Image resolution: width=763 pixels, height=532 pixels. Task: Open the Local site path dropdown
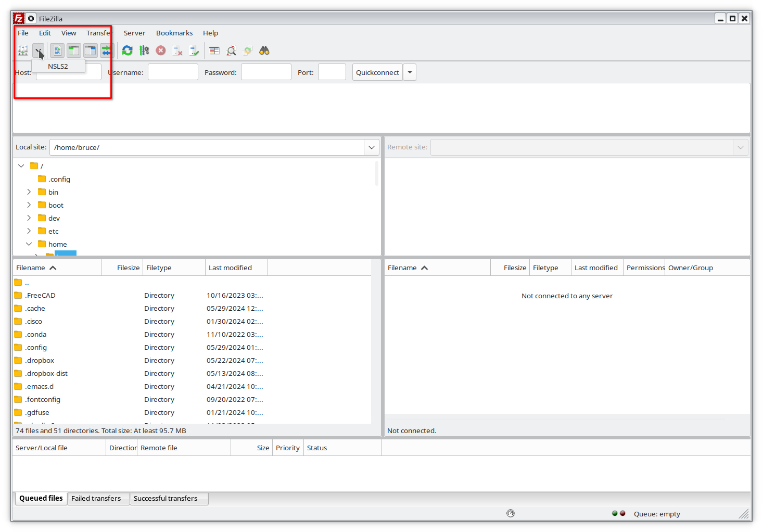pos(372,147)
